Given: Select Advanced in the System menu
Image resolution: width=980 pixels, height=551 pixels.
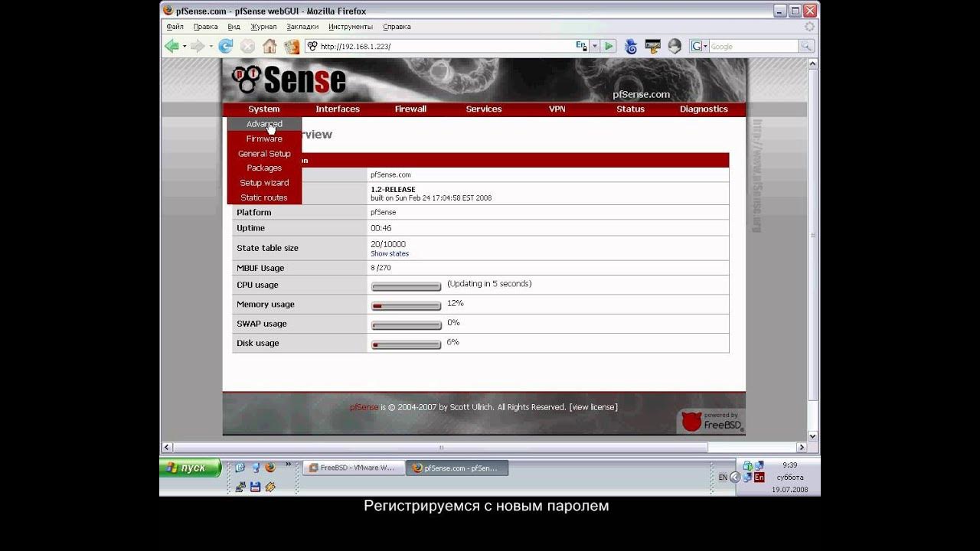Looking at the screenshot, I should click(264, 124).
